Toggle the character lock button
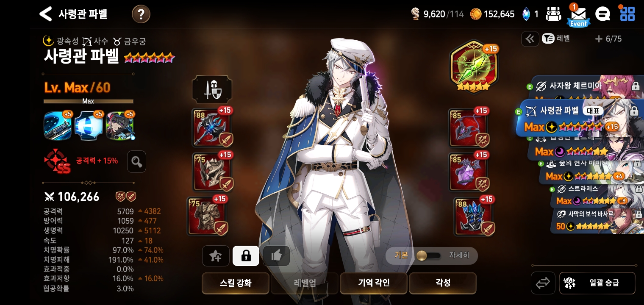Screen dimensions: 644x305 [246, 256]
